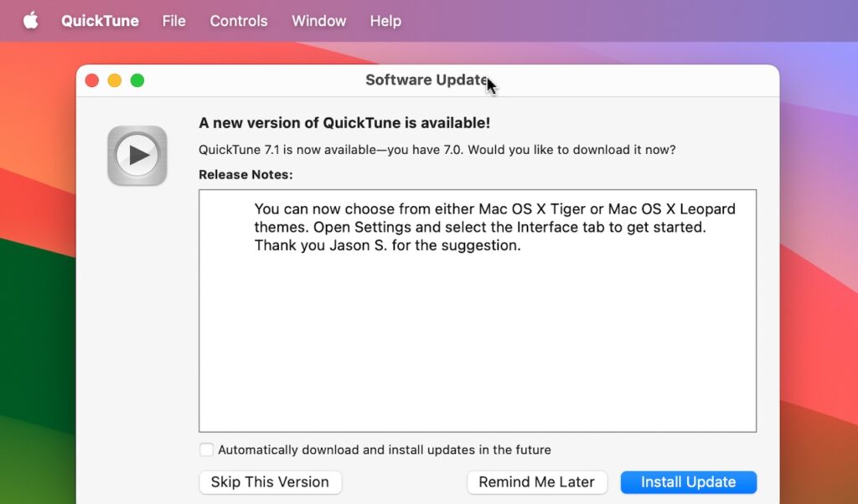858x504 pixels.
Task: Open the File menu
Action: click(x=173, y=20)
